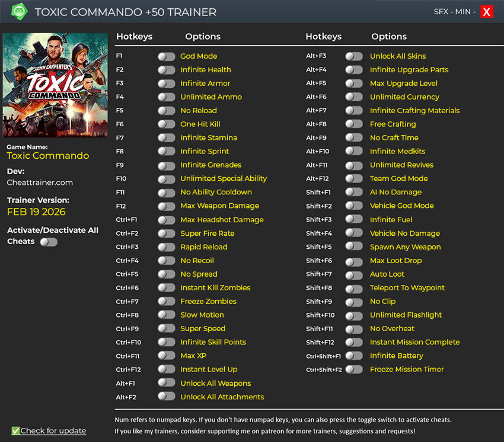Toggle the Unlimited Currency switch

pyautogui.click(x=353, y=97)
